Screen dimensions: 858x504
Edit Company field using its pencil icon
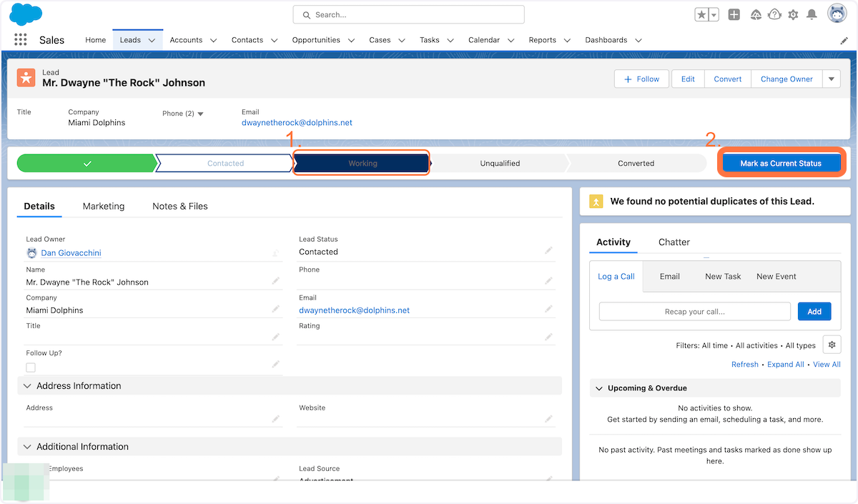pos(275,309)
